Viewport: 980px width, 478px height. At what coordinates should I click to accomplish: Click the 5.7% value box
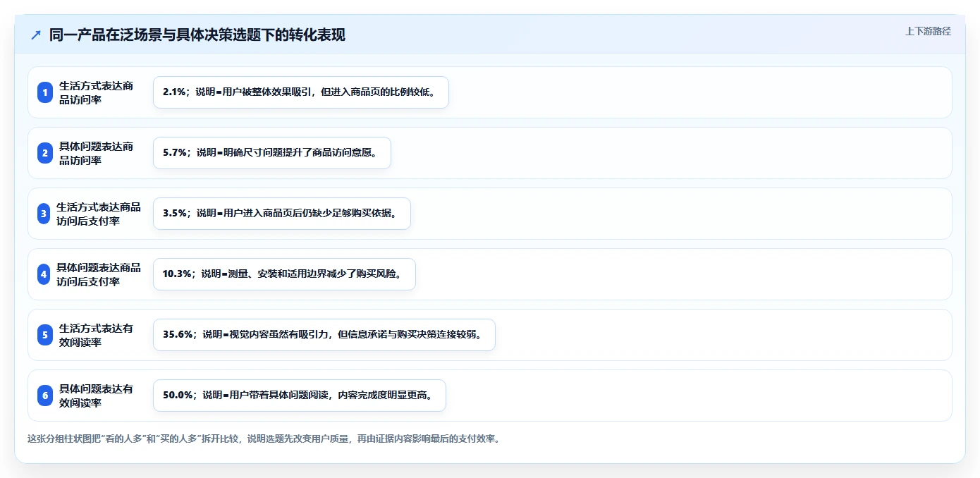click(x=272, y=153)
